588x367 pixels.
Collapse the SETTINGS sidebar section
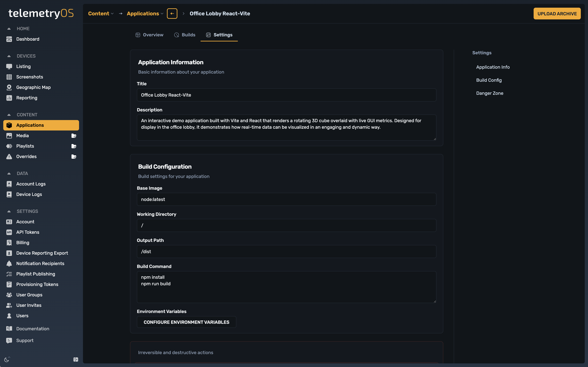tap(9, 211)
